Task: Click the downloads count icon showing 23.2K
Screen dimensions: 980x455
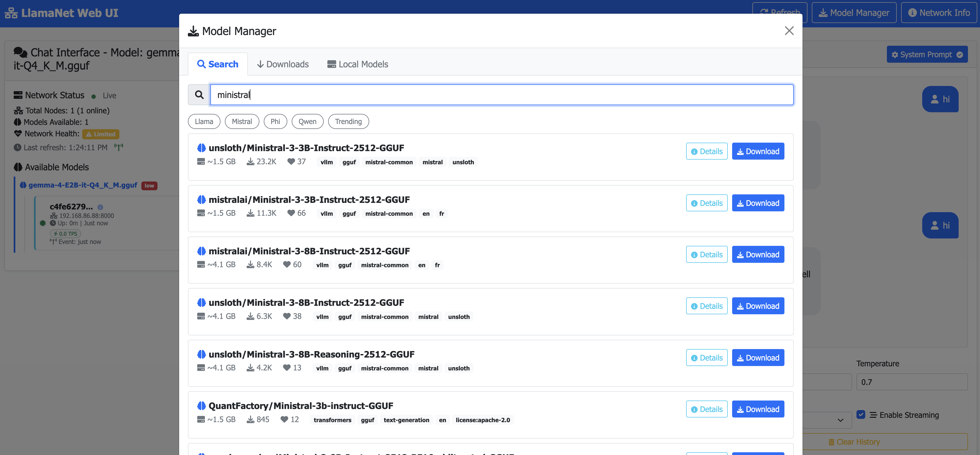Action: tap(250, 162)
